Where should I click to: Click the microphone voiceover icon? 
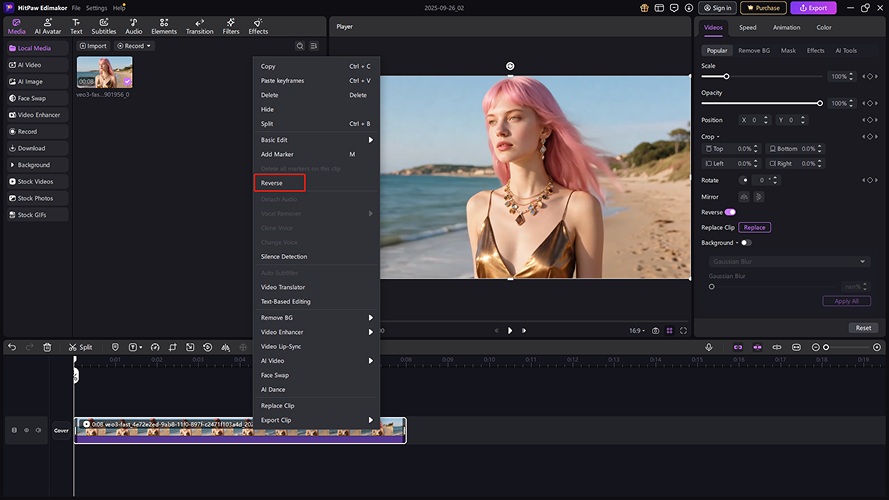pyautogui.click(x=709, y=347)
